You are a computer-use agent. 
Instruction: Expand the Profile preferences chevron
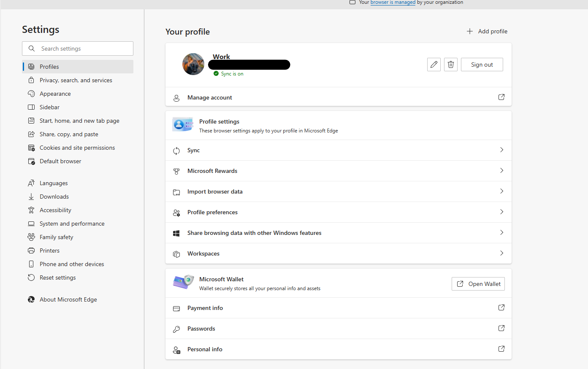pos(501,212)
